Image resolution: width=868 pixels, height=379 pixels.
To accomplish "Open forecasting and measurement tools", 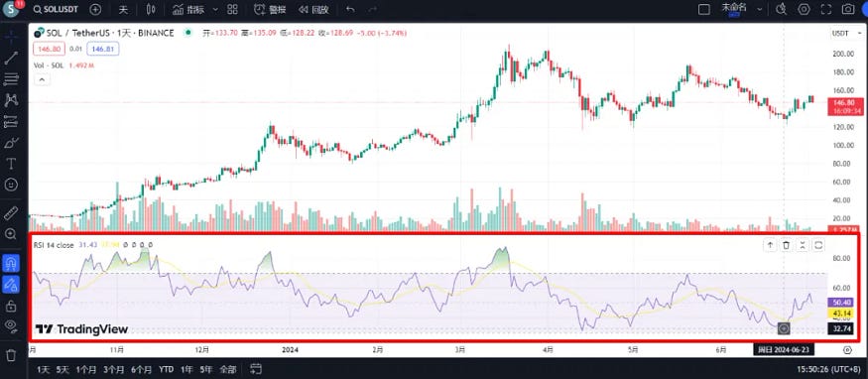I will (11, 122).
